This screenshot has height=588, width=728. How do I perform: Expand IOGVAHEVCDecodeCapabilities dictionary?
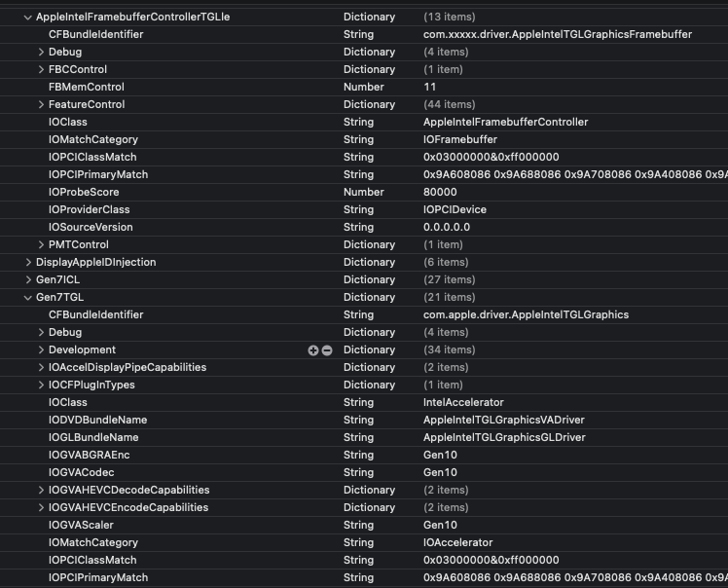tap(41, 490)
